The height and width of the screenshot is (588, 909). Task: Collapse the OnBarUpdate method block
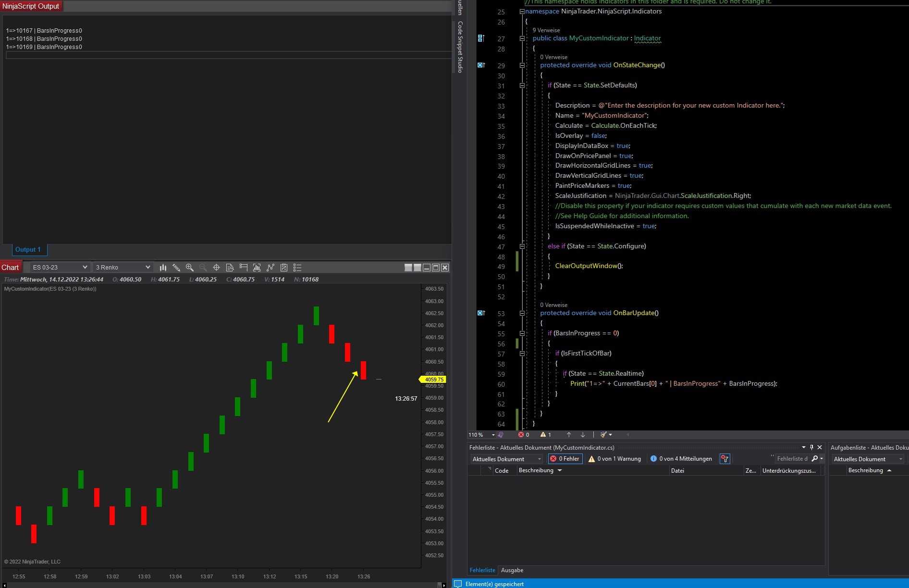point(522,313)
